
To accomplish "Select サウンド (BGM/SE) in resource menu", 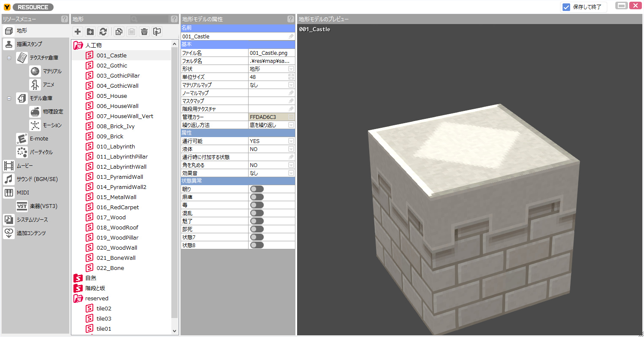I will pos(37,179).
